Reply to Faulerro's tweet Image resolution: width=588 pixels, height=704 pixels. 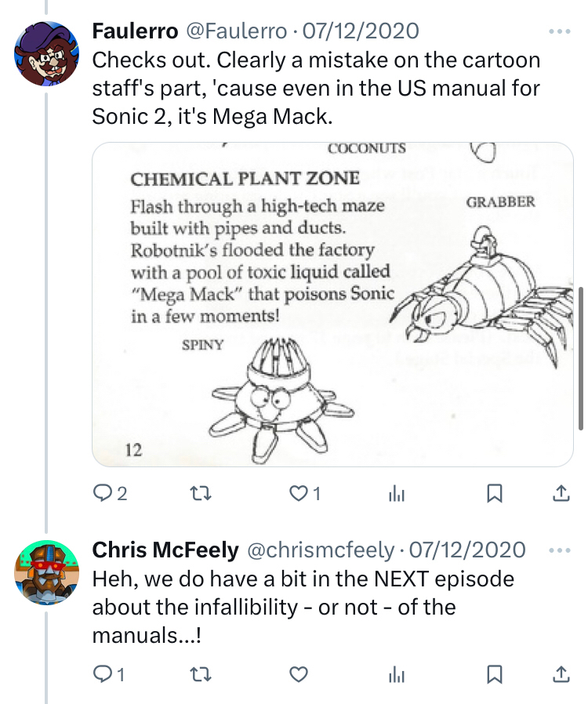point(103,493)
